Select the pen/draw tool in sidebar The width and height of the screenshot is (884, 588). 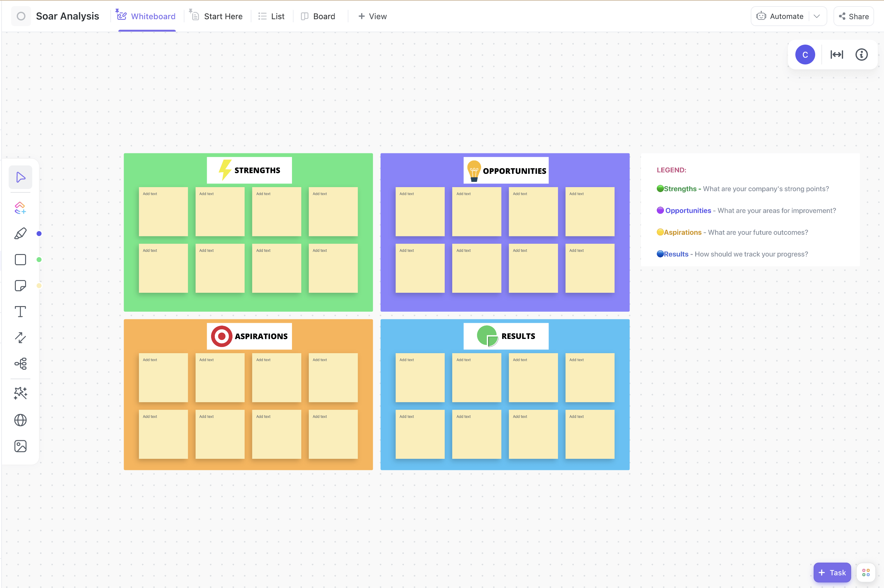coord(20,234)
